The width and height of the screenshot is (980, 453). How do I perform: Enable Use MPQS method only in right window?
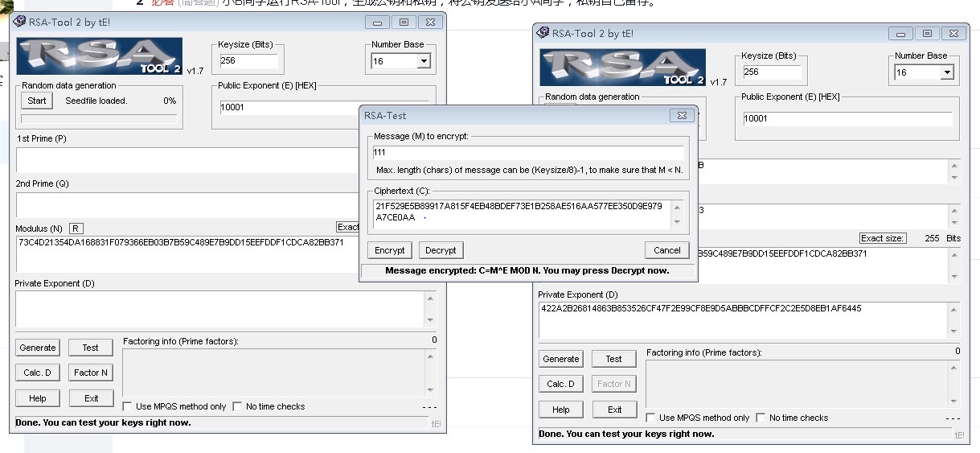pyautogui.click(x=651, y=418)
